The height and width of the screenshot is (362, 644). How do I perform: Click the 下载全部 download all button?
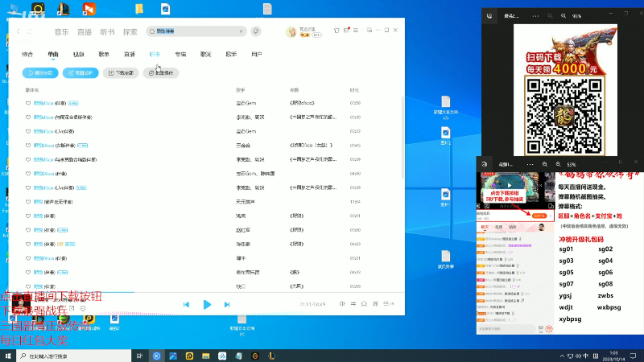pos(121,72)
